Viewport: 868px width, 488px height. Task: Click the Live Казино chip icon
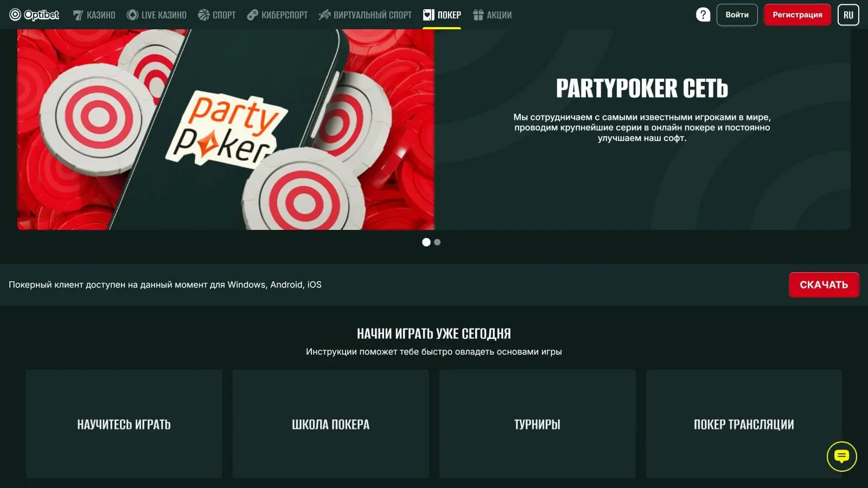tap(132, 15)
